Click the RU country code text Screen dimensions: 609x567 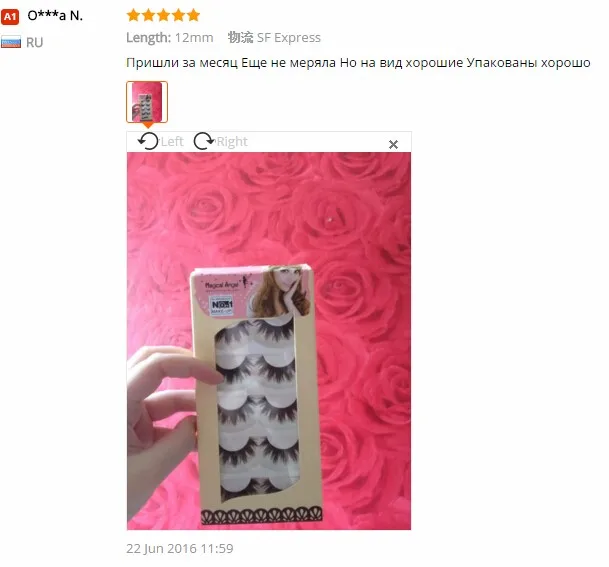coord(35,42)
